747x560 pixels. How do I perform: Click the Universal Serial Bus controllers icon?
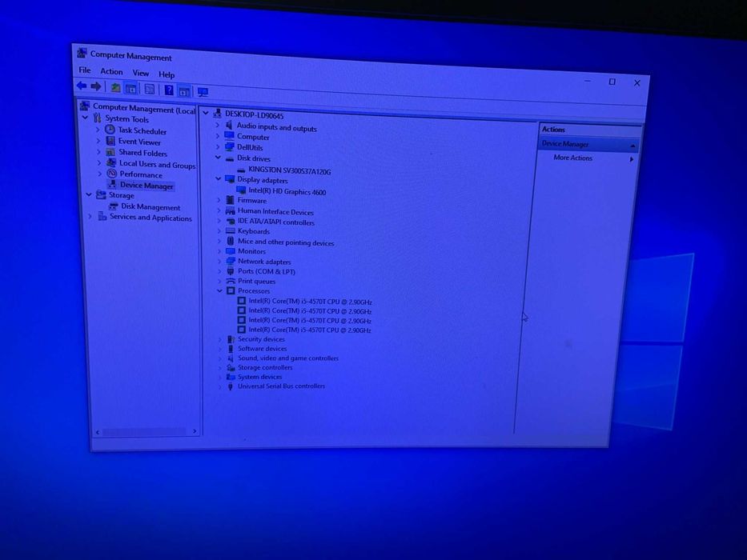231,386
